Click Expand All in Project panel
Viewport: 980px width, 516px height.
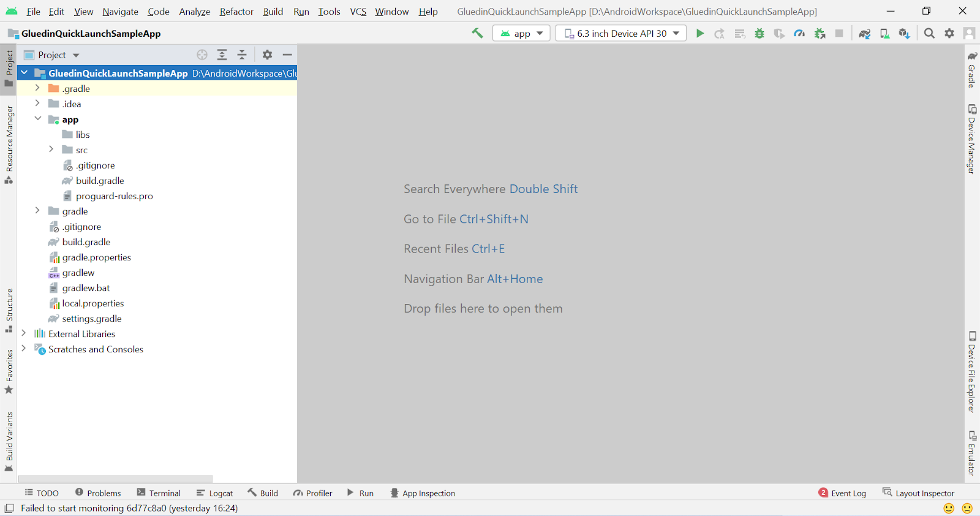pyautogui.click(x=222, y=55)
